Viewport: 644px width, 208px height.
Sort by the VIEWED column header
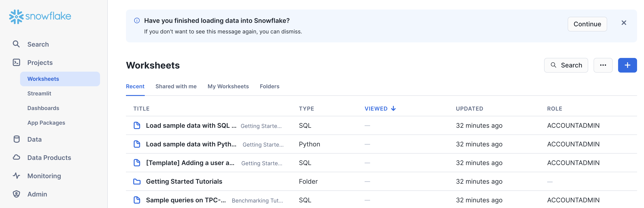(376, 109)
